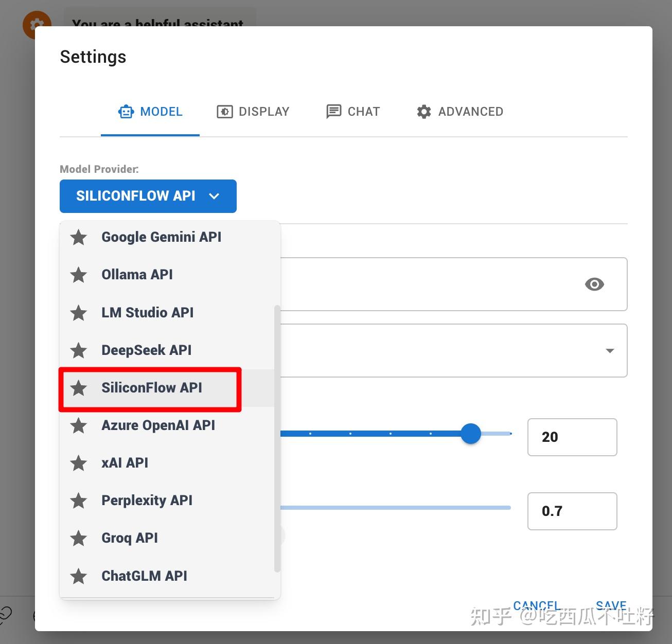Click the star icon beside Azure OpenAI API
The image size is (672, 644).
(79, 425)
